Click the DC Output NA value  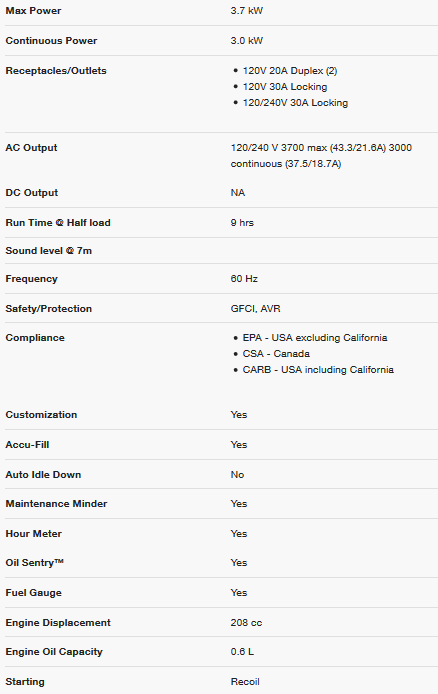click(x=238, y=193)
